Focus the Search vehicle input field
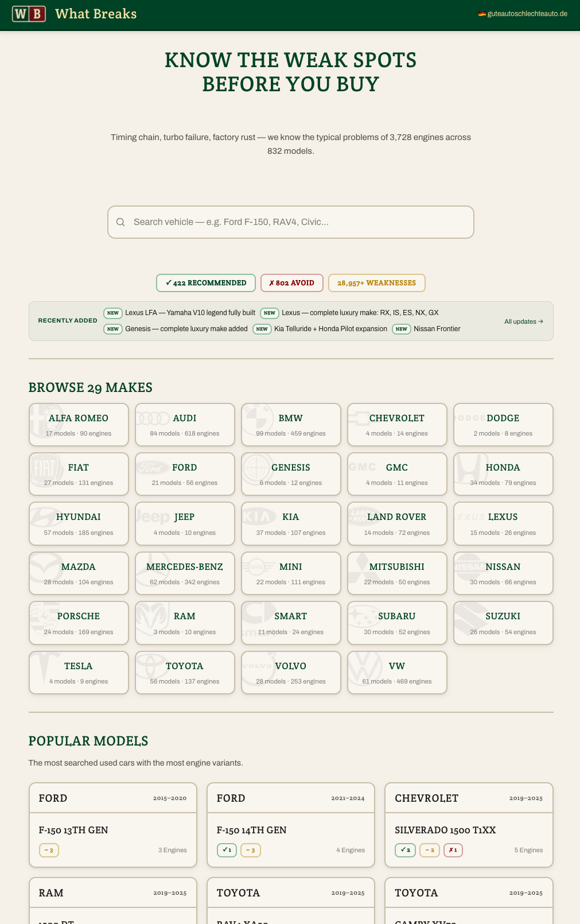Image resolution: width=580 pixels, height=924 pixels. pos(291,222)
